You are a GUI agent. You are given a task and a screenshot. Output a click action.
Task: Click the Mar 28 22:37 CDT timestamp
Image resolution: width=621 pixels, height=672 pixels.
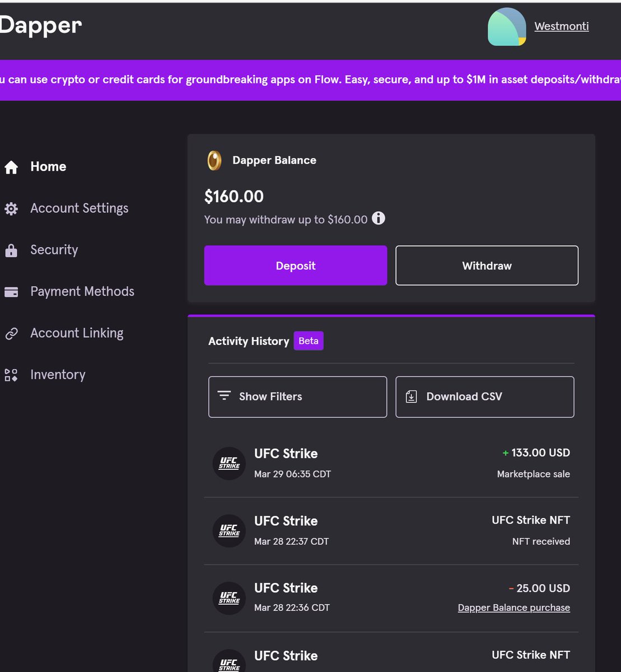(291, 542)
